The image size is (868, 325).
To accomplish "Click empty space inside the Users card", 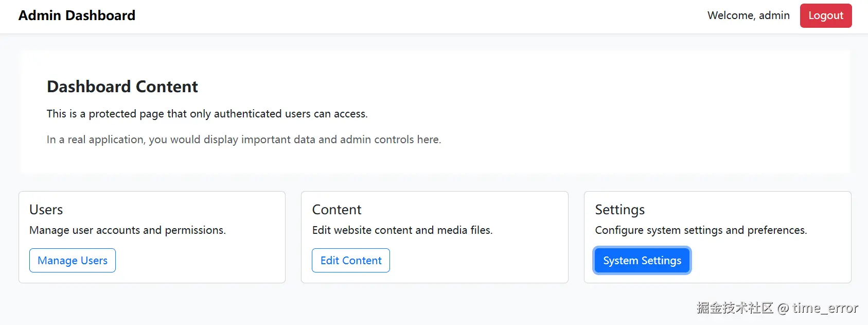I will point(206,260).
